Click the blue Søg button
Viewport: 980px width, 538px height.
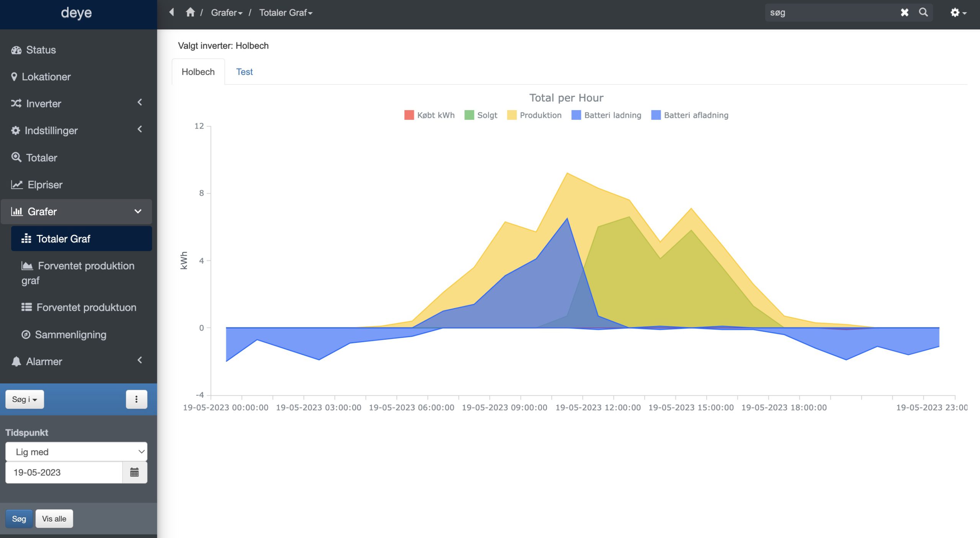point(19,518)
